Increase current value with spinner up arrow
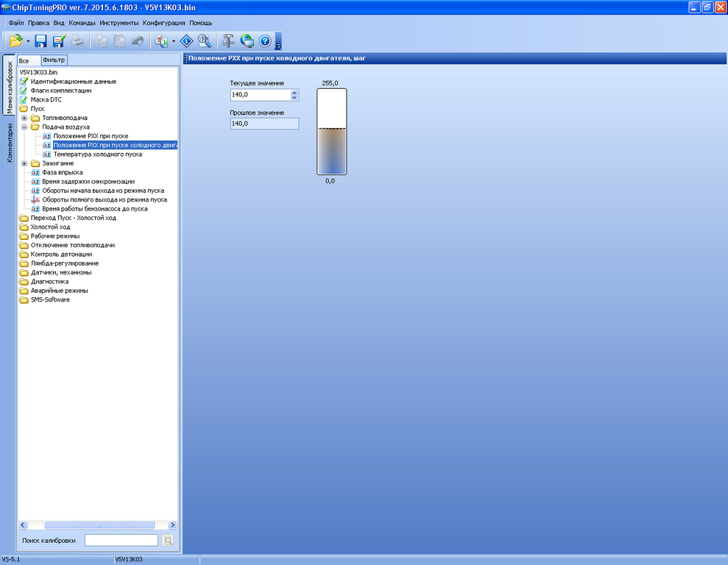Screen dimensions: 728x565 pyautogui.click(x=294, y=92)
